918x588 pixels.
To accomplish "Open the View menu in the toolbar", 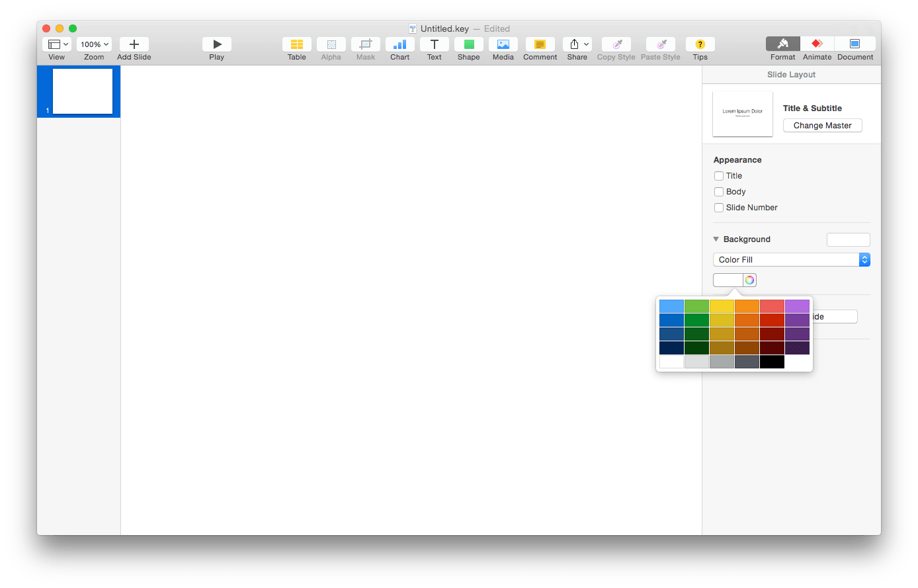I will [x=57, y=44].
